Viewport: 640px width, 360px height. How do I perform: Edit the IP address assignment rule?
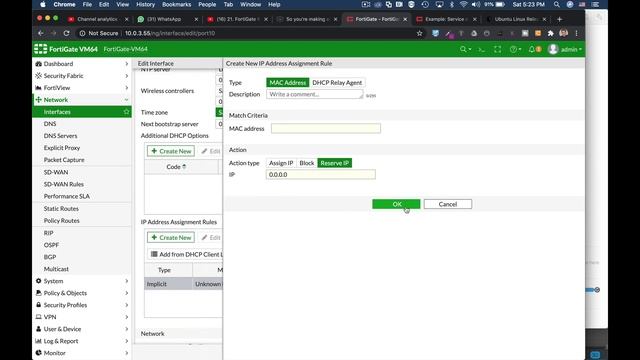click(211, 238)
